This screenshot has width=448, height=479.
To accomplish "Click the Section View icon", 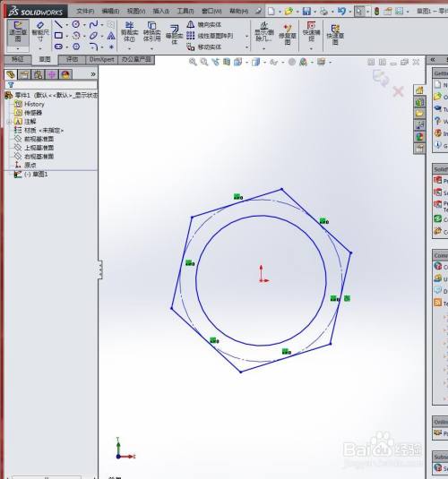I will click(227, 62).
